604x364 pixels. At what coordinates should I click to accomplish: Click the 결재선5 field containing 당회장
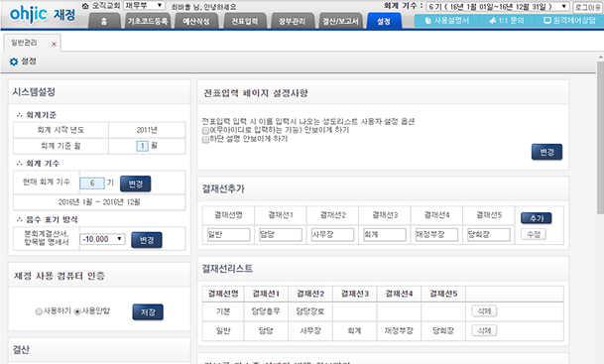(488, 235)
